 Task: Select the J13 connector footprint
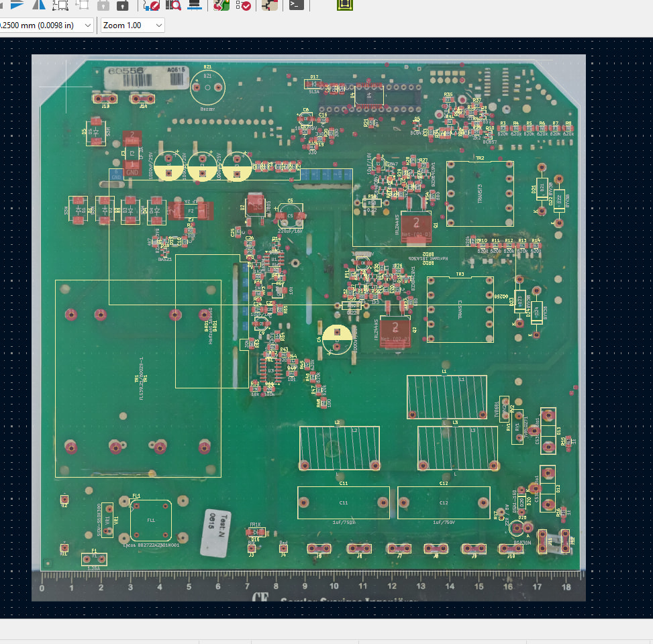(105, 99)
